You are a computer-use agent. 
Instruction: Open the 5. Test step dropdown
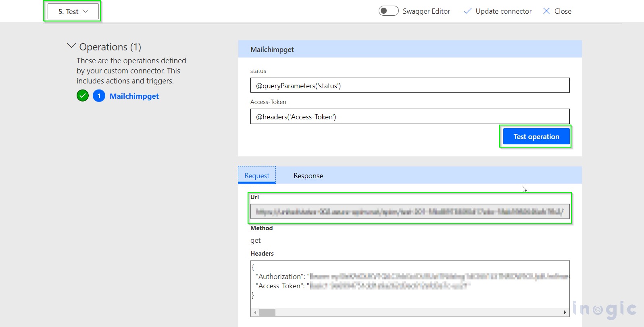[x=73, y=11]
